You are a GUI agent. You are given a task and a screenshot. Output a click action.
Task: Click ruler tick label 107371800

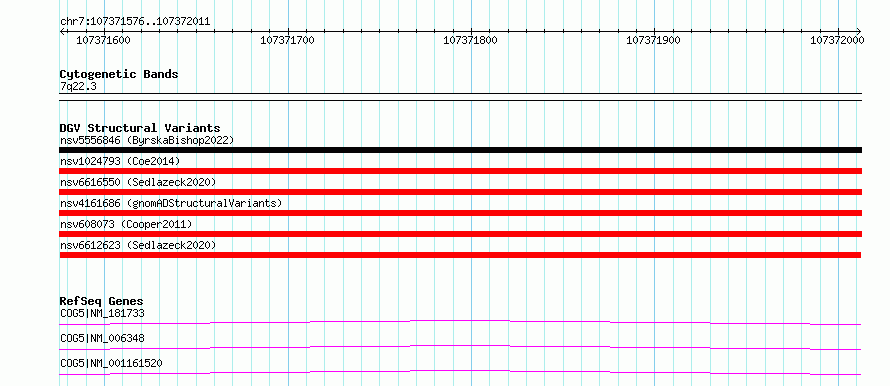pyautogui.click(x=471, y=40)
